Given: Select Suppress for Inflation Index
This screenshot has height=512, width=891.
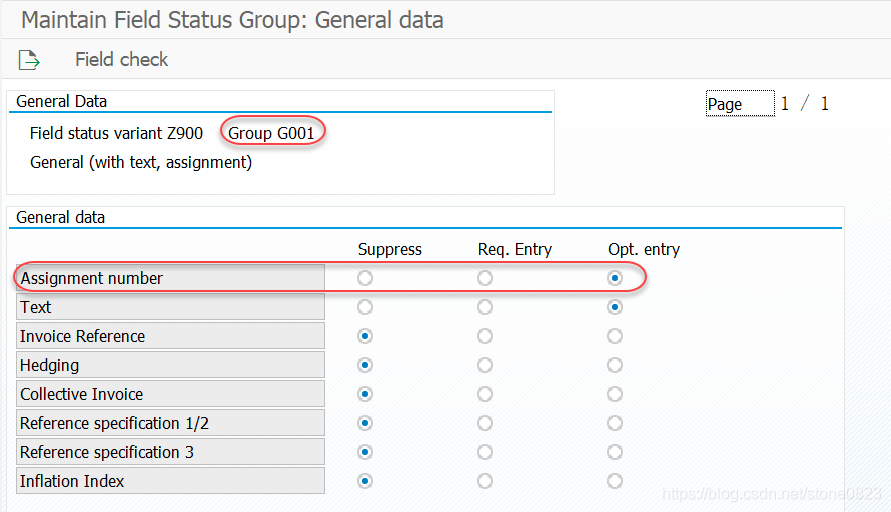Looking at the screenshot, I should click(365, 481).
